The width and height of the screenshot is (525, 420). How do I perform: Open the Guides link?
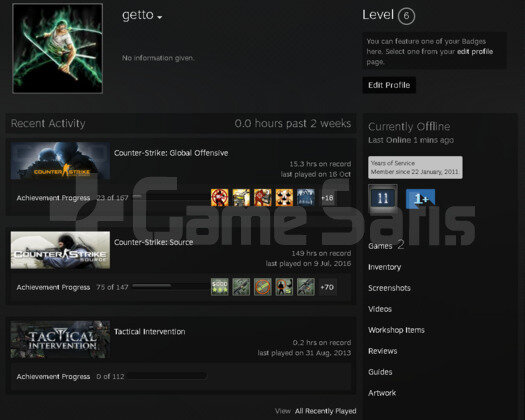(380, 372)
